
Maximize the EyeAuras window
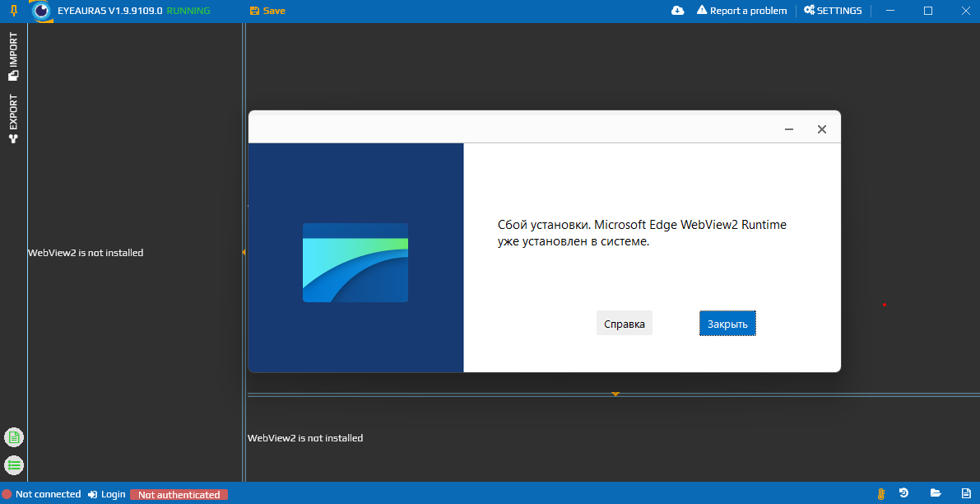point(928,11)
